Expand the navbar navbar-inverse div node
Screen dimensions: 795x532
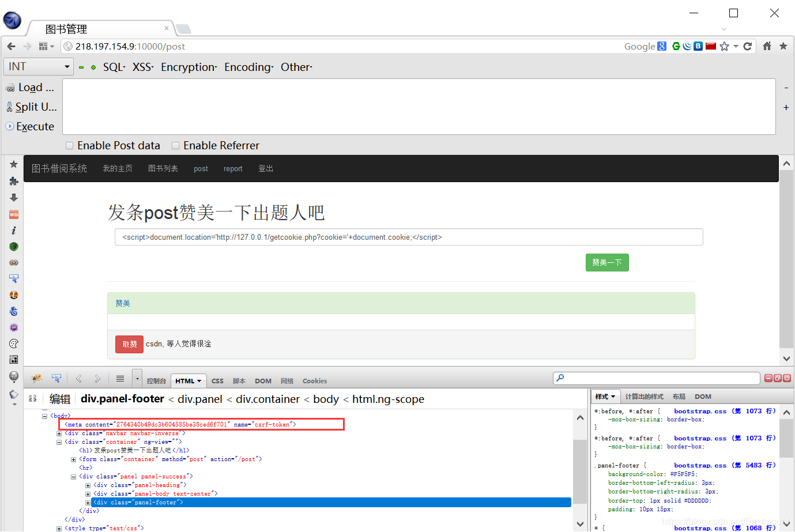(59, 433)
